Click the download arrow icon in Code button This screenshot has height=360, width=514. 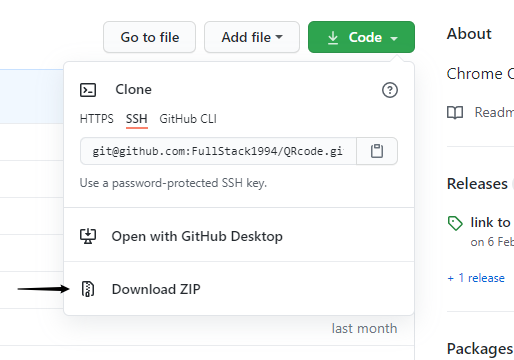point(333,38)
